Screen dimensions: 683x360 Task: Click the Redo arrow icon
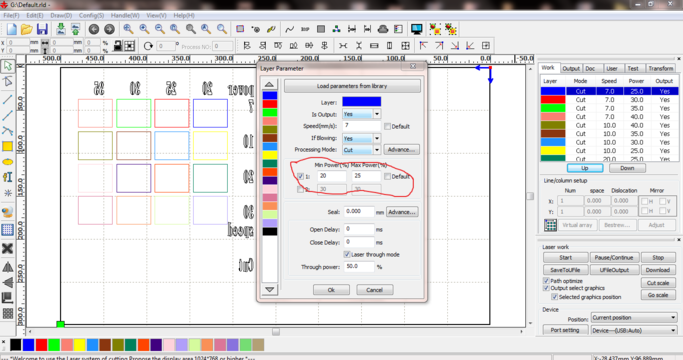pyautogui.click(x=109, y=29)
